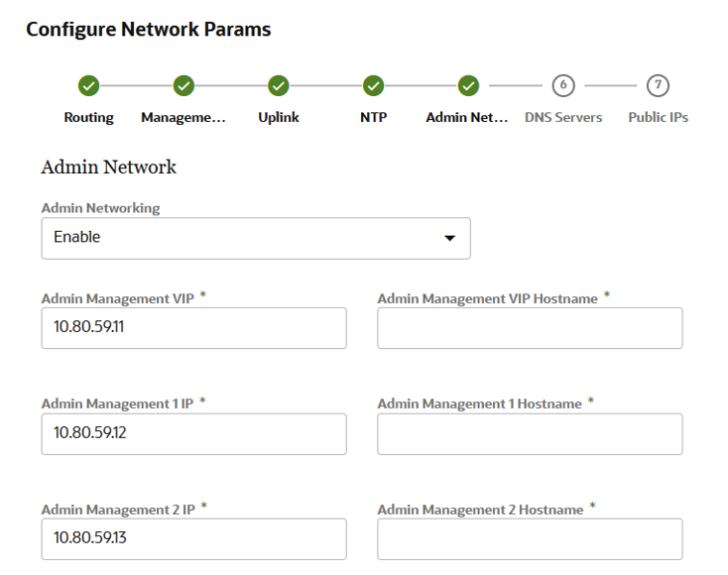Image resolution: width=728 pixels, height=575 pixels.
Task: Click the Admin Management 2 IP label
Action: coord(118,510)
